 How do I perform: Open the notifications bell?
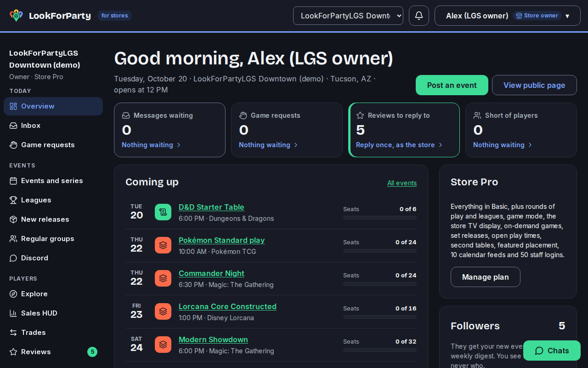coord(419,16)
